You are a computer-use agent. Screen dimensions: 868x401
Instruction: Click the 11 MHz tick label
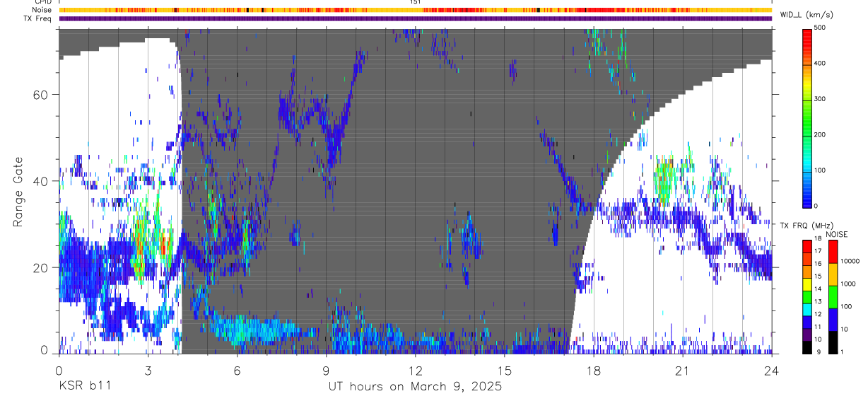click(x=818, y=327)
